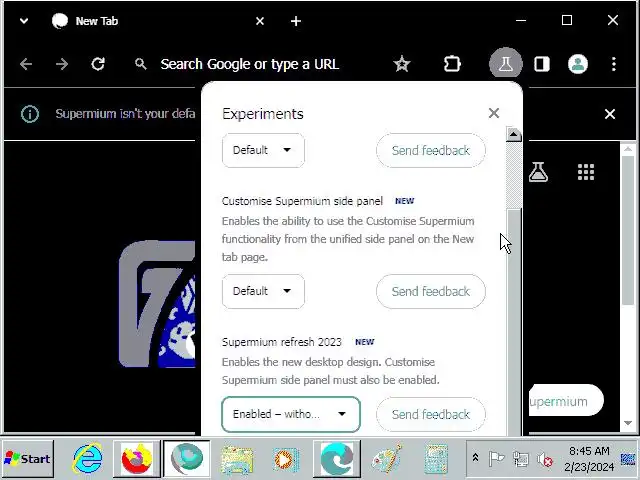Open the apps grid launcher
The height and width of the screenshot is (480, 640).
pos(586,172)
